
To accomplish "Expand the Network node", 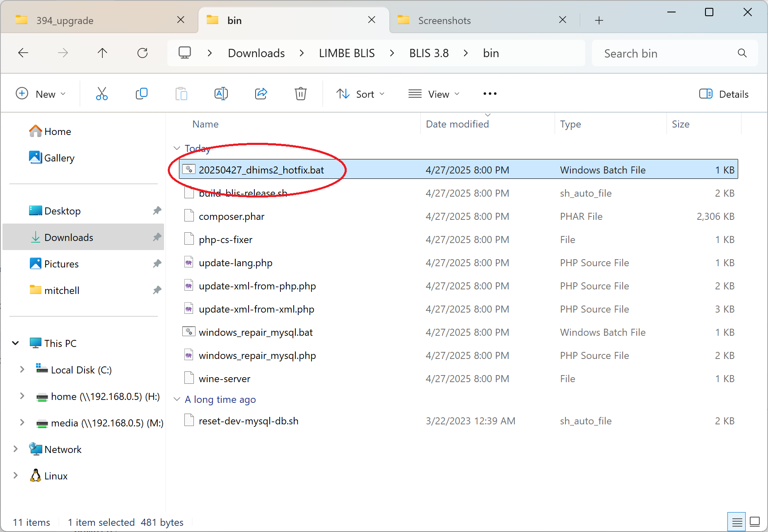I will click(x=15, y=449).
